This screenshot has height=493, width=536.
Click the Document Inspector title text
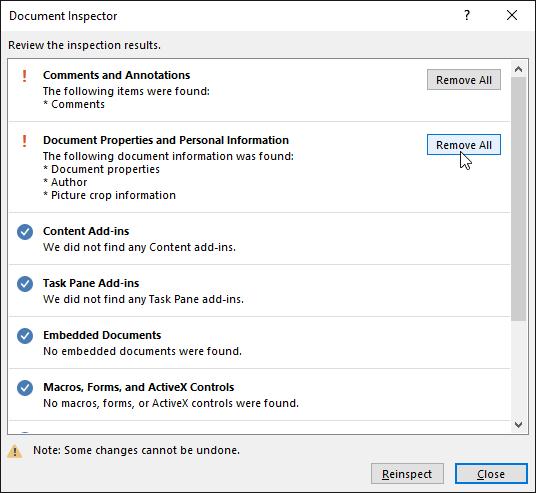63,16
